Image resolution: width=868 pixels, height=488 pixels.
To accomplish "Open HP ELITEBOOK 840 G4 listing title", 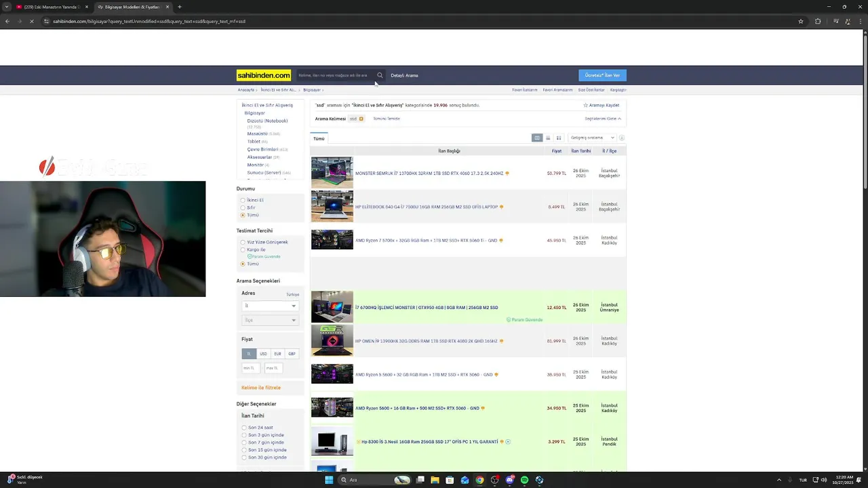I will click(427, 207).
